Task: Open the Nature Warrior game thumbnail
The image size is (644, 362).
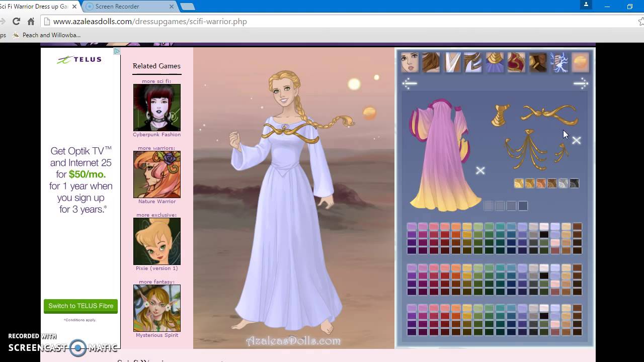Action: 157,174
